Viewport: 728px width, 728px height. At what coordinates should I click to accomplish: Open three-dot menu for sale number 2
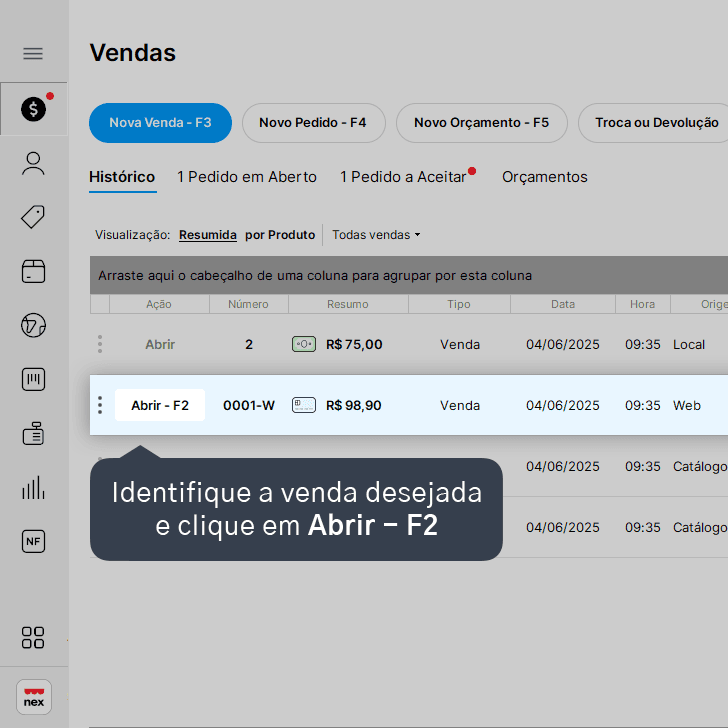click(100, 344)
